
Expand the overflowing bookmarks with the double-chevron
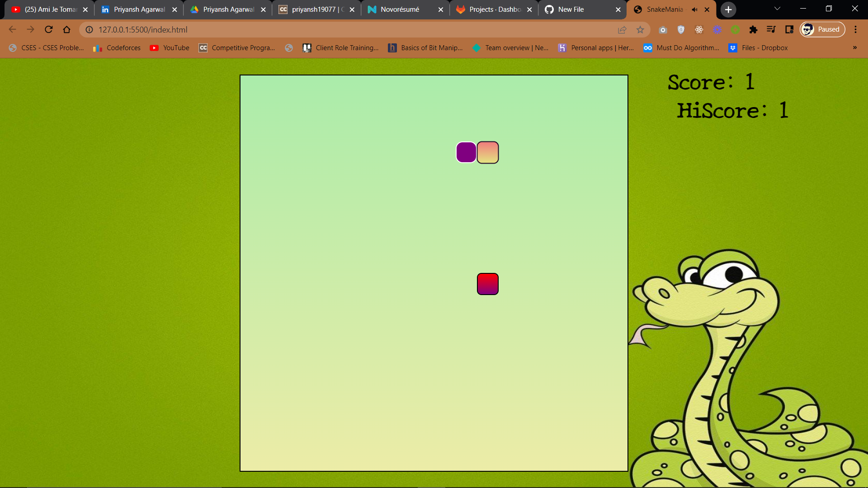click(x=854, y=47)
